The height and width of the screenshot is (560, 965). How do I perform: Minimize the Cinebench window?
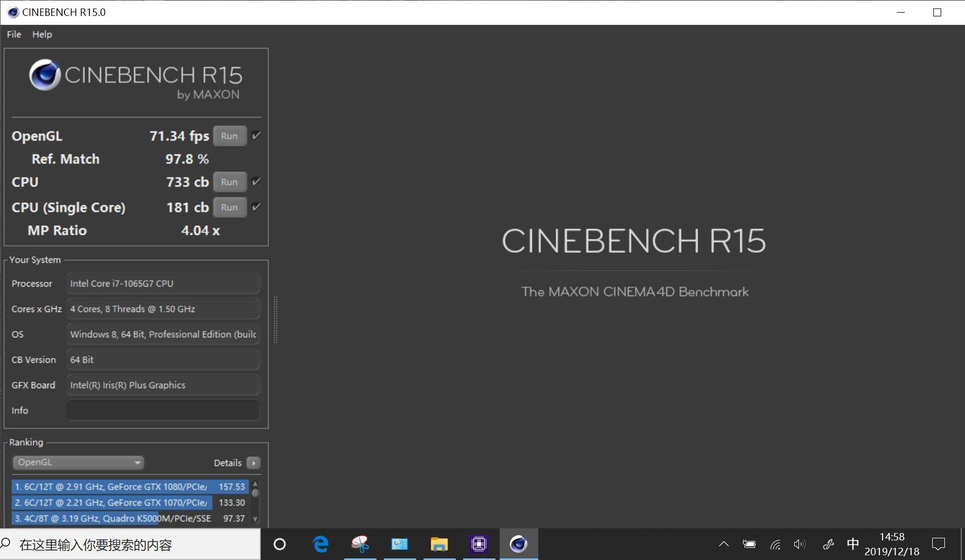[901, 12]
